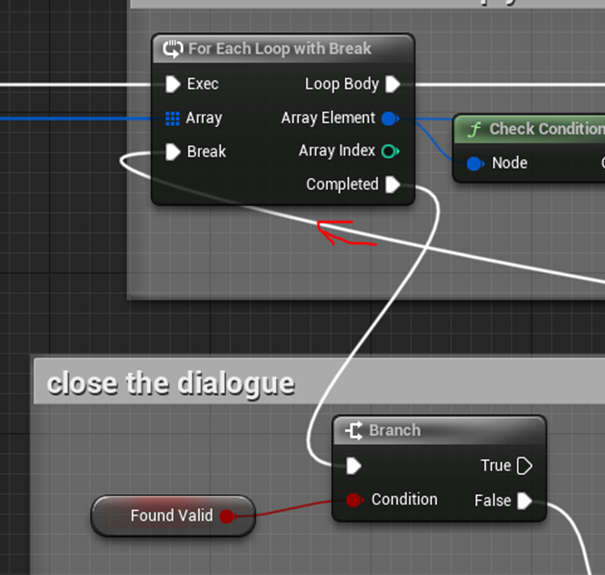Click the 'Array Element' label text
Viewport: 605px width, 575px height.
point(328,118)
